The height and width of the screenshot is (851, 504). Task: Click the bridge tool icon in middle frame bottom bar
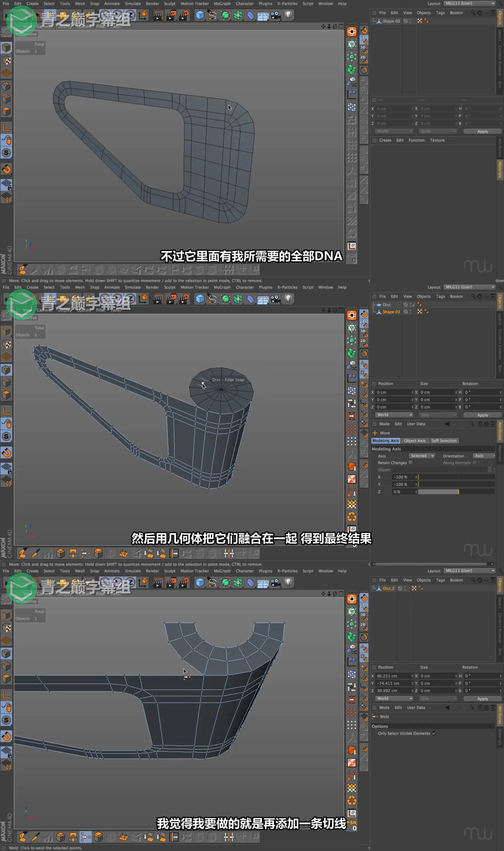point(73,553)
